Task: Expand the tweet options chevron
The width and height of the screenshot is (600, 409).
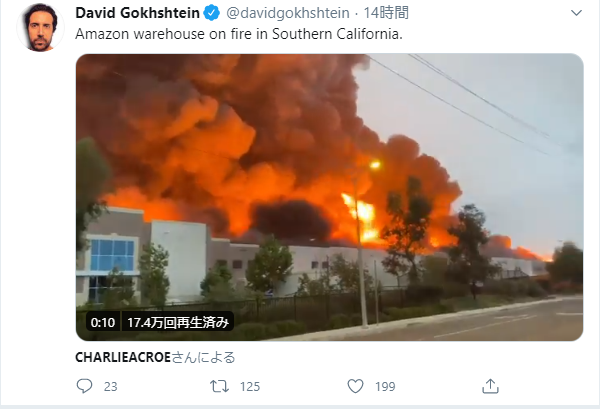Action: (x=576, y=13)
